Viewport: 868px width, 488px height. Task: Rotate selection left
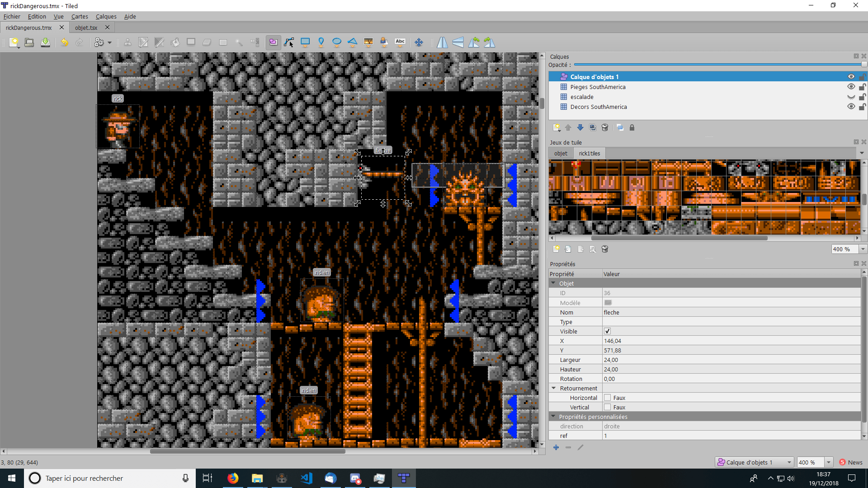474,42
